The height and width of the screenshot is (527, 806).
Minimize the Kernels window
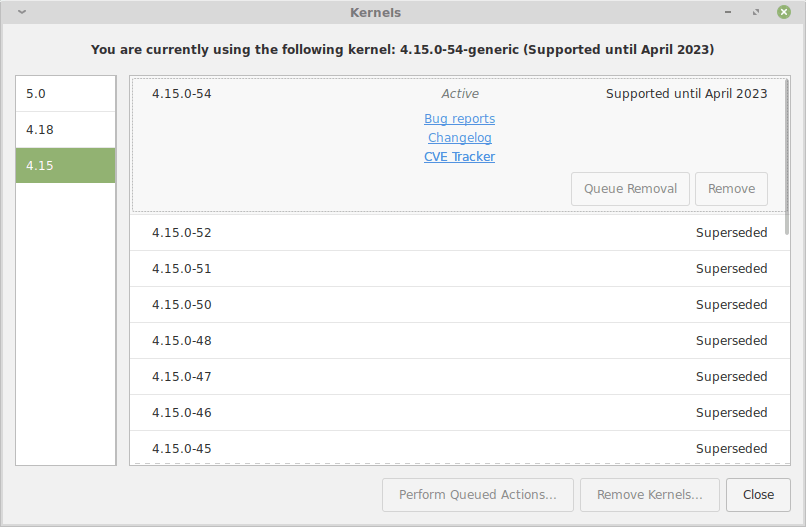point(732,12)
